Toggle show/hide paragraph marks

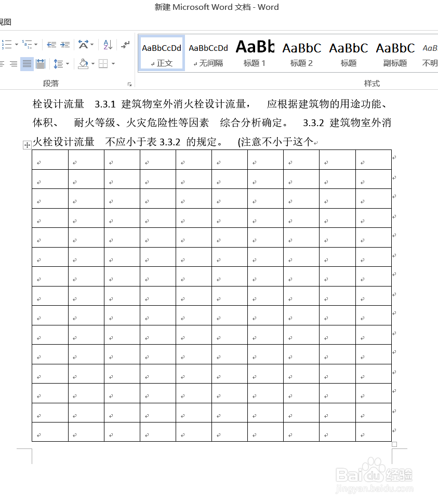click(x=125, y=44)
